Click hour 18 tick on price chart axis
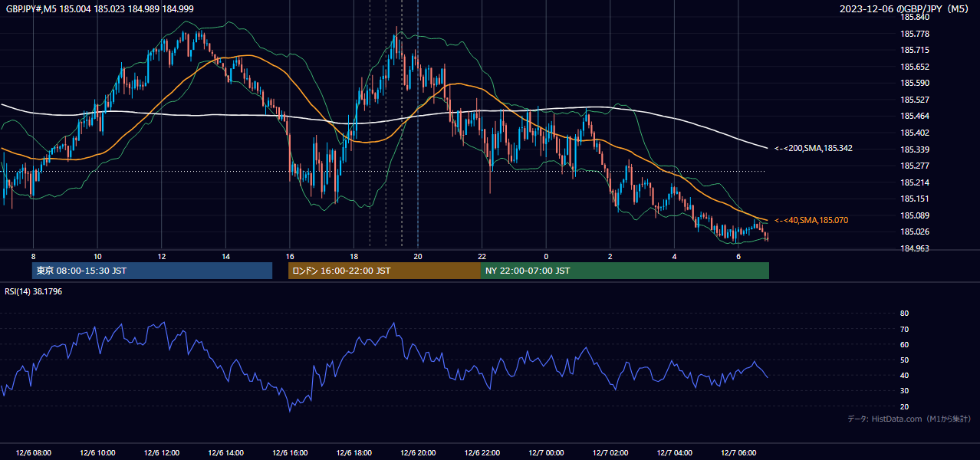The image size is (980, 460). pos(354,256)
